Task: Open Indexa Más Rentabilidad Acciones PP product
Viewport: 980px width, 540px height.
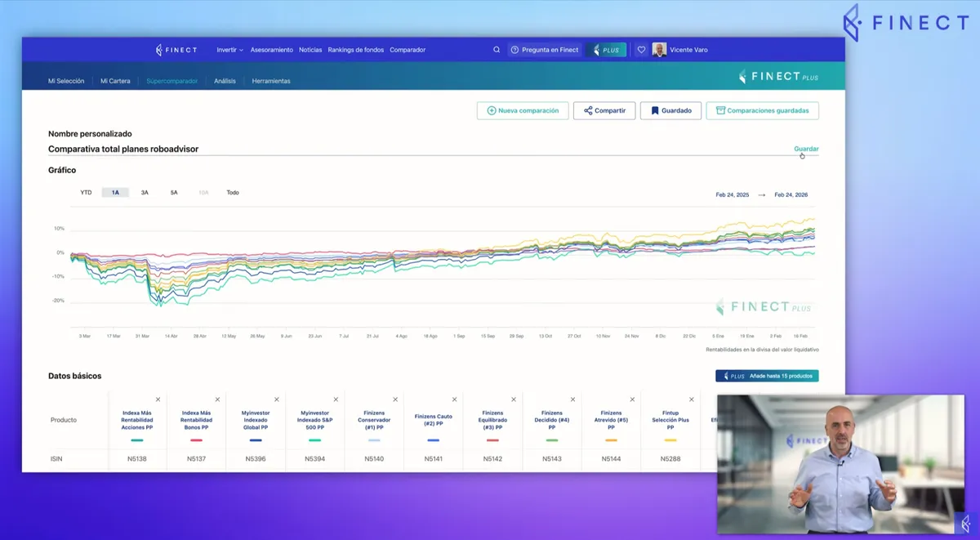Action: tap(137, 420)
